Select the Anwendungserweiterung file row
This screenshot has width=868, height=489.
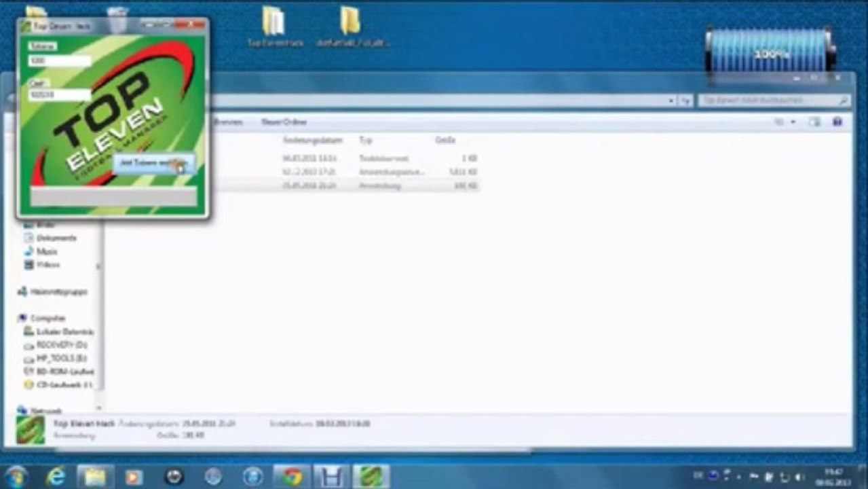pyautogui.click(x=293, y=172)
